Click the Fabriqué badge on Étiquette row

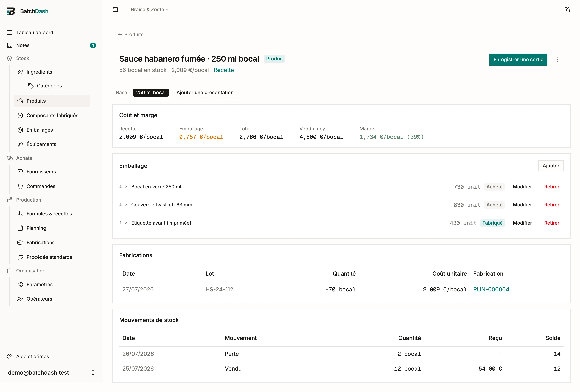492,223
